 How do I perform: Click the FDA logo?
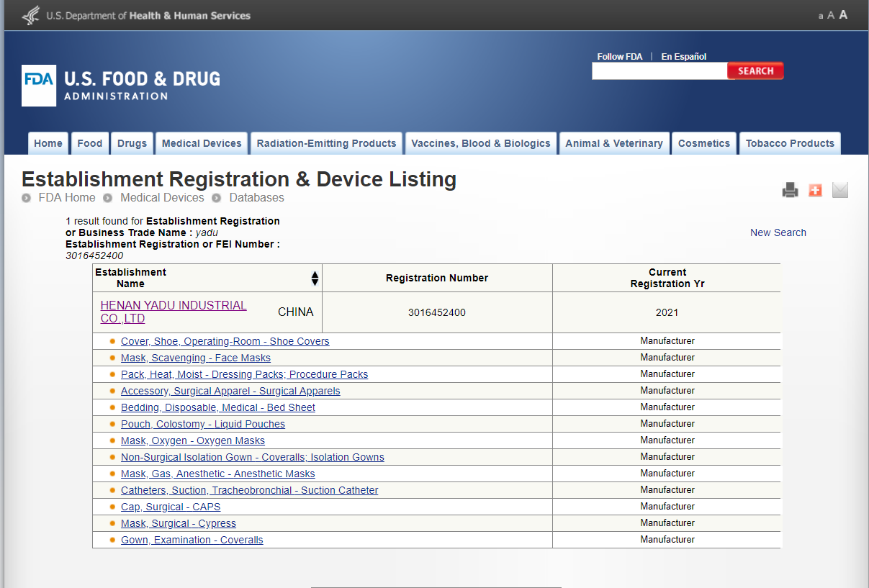[39, 86]
